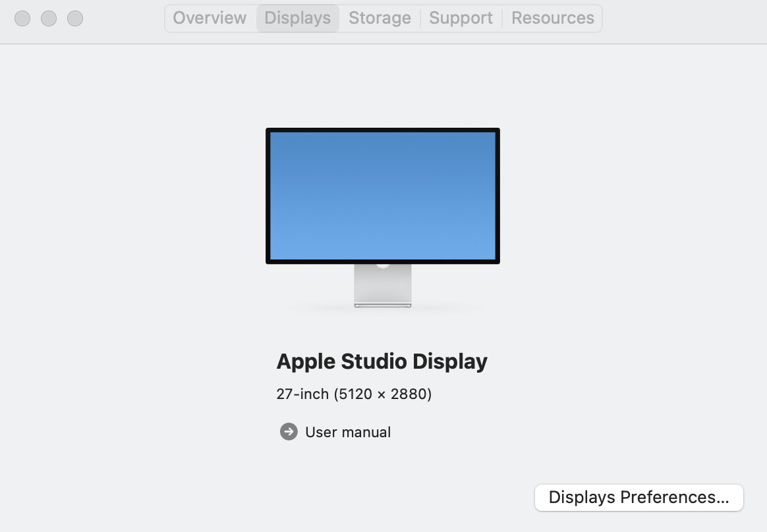Viewport: 767px width, 532px height.
Task: Click the 27-inch size label
Action: tap(302, 394)
